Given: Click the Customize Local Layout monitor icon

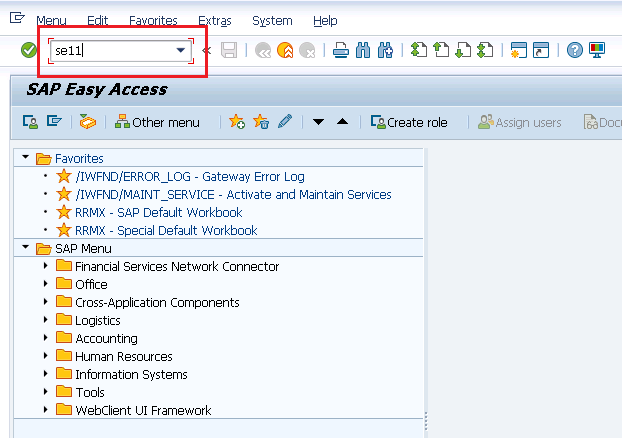Looking at the screenshot, I should tap(597, 50).
